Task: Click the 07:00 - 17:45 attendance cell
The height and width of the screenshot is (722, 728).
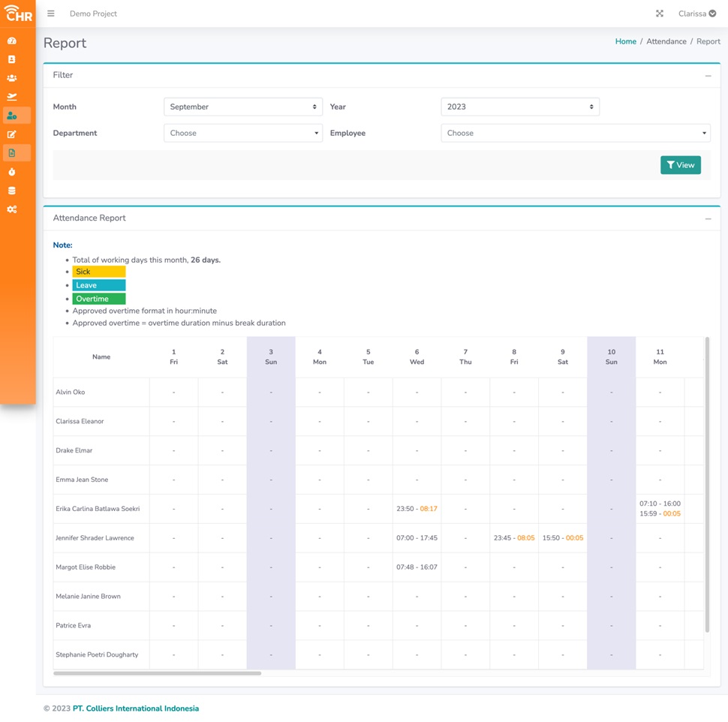Action: (417, 537)
